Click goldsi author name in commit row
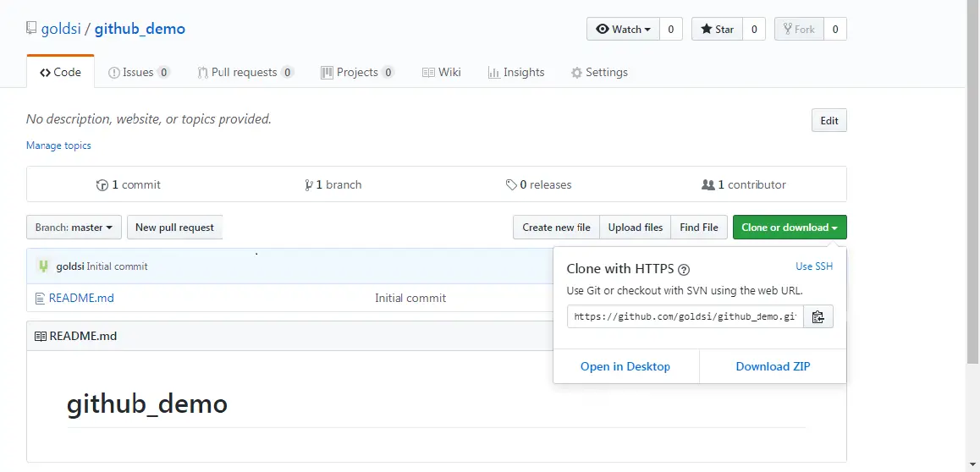 point(70,266)
